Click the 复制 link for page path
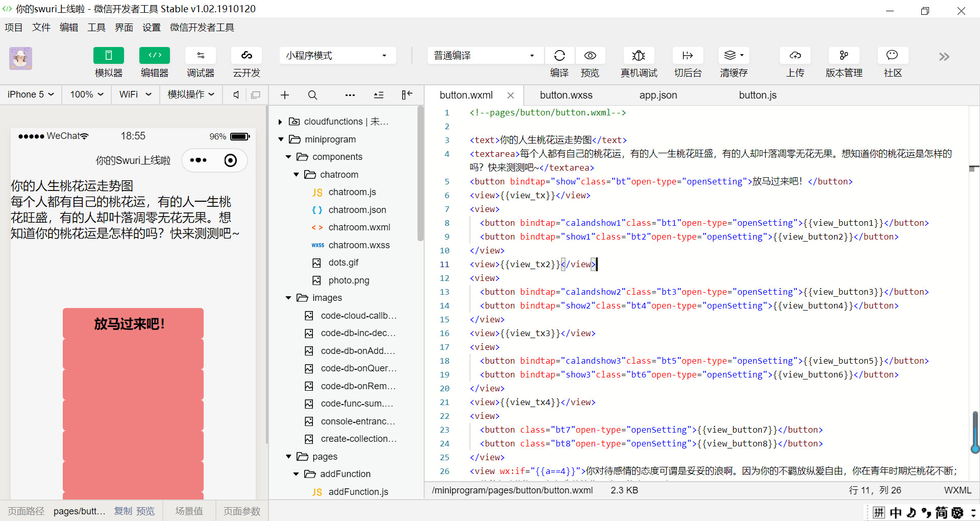The width and height of the screenshot is (980, 521). tap(123, 511)
